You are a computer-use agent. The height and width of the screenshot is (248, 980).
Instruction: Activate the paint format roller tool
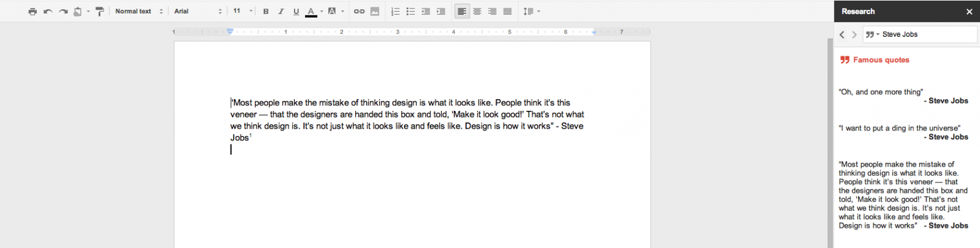tap(100, 12)
